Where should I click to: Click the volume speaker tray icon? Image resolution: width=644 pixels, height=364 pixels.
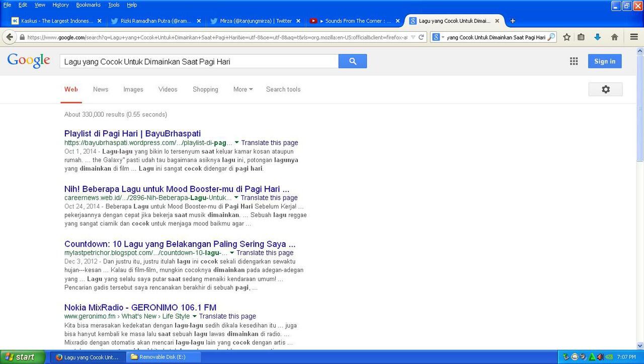click(x=600, y=357)
